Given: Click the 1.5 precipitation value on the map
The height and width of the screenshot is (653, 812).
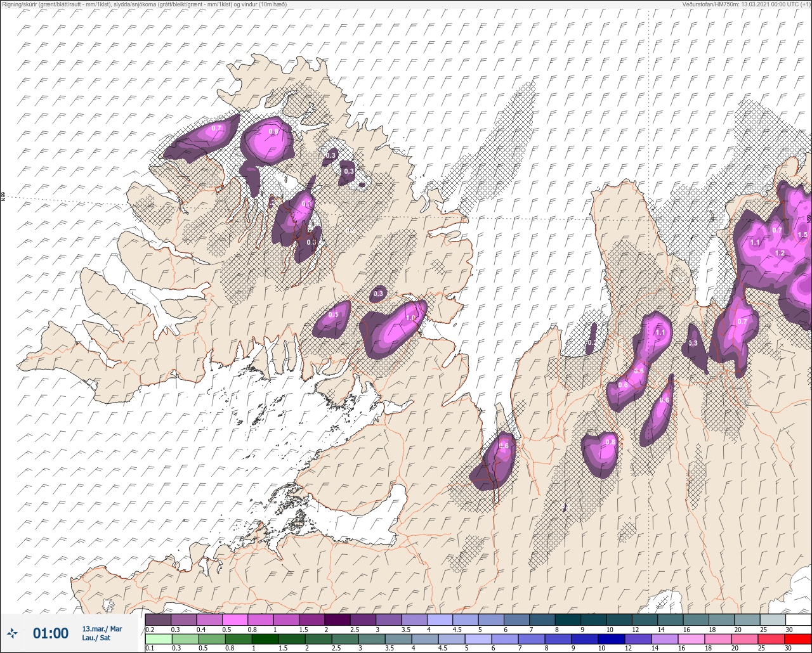Looking at the screenshot, I should point(802,235).
